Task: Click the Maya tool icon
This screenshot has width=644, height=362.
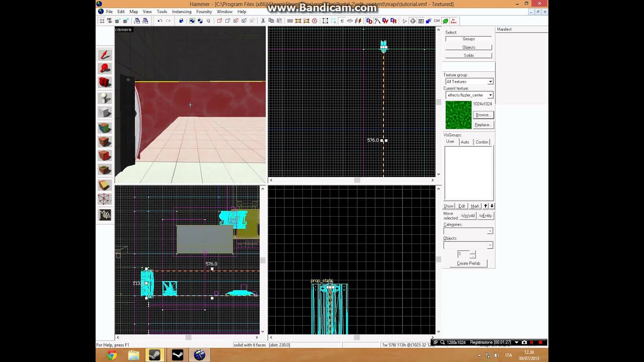Action: click(105, 215)
